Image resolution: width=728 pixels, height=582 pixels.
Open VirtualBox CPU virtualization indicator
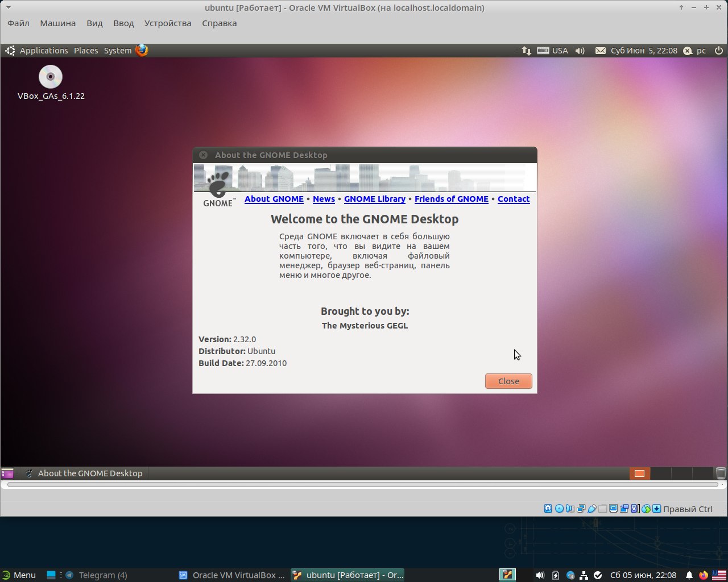635,509
